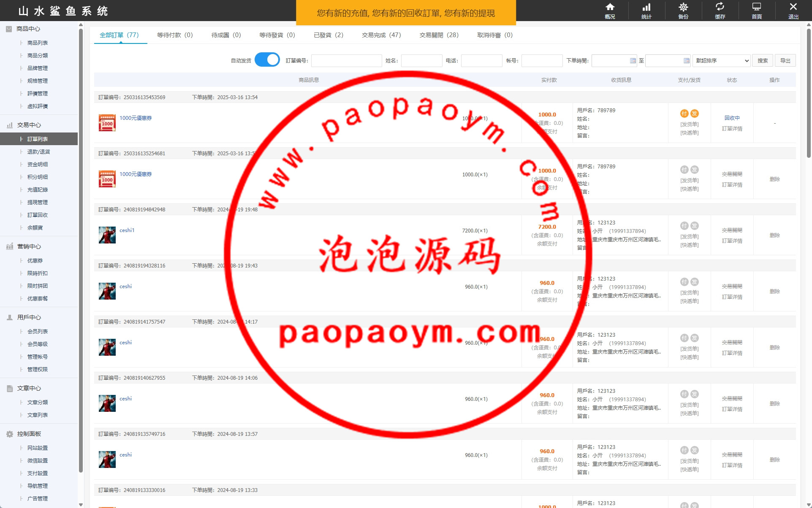Open 訂單回收 in sidebar

(x=38, y=215)
